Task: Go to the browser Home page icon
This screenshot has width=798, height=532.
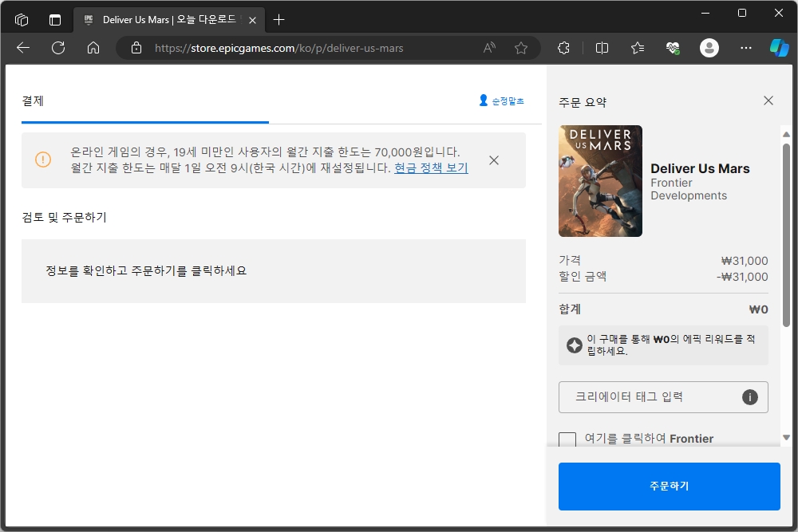Action: click(93, 48)
